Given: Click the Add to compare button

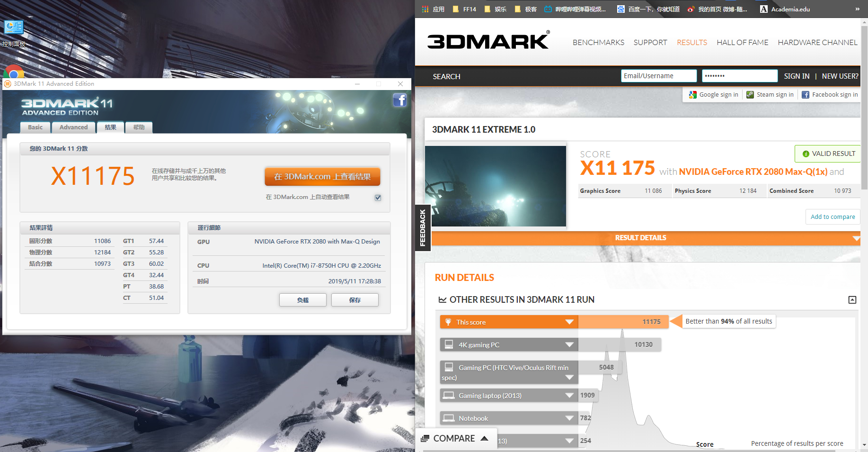Looking at the screenshot, I should tap(833, 217).
